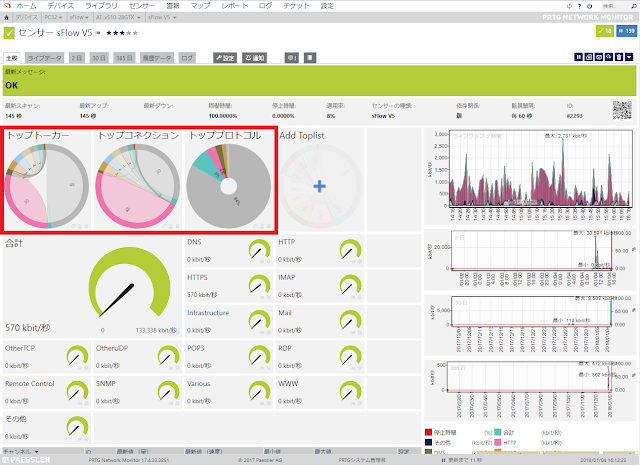This screenshot has height=465, width=640.
Task: Click the OtherTCP channel gauge
Action: pos(78,356)
